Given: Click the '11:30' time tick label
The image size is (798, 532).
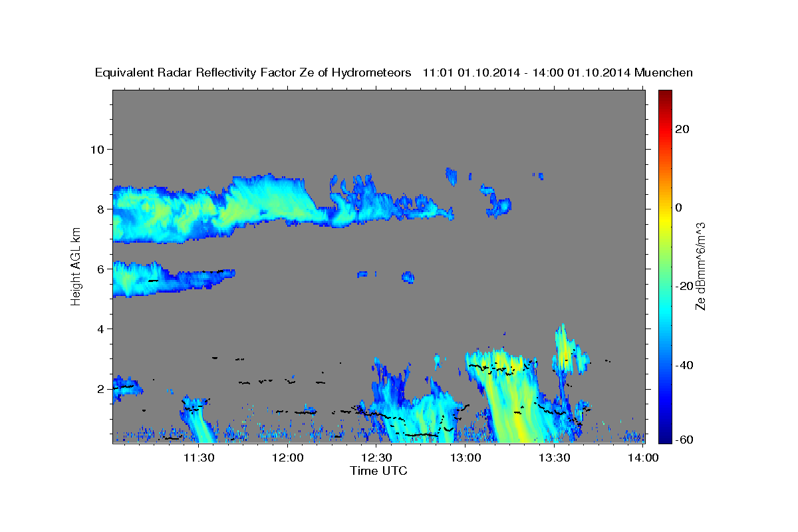Looking at the screenshot, I should (199, 458).
